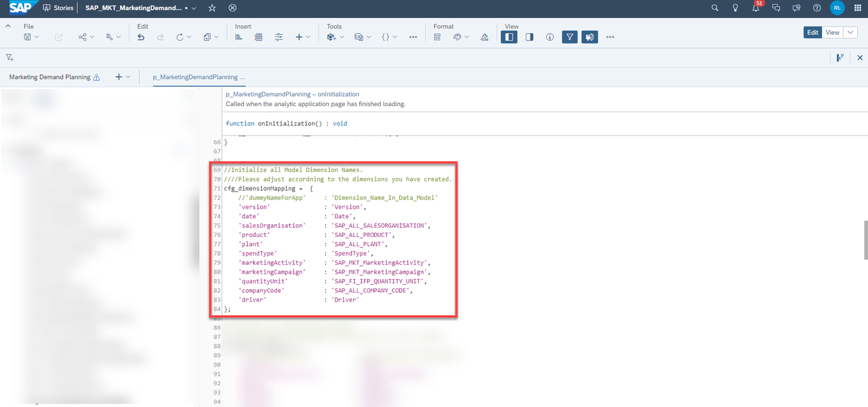This screenshot has height=407, width=868.
Task: Click the Save icon in File
Action: pyautogui.click(x=28, y=37)
